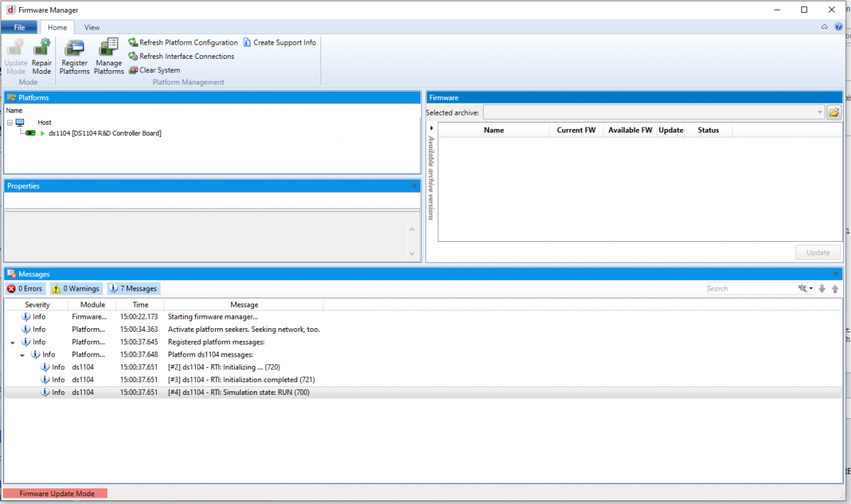Collapse the Host tree node
The height and width of the screenshot is (504, 851).
coord(10,123)
